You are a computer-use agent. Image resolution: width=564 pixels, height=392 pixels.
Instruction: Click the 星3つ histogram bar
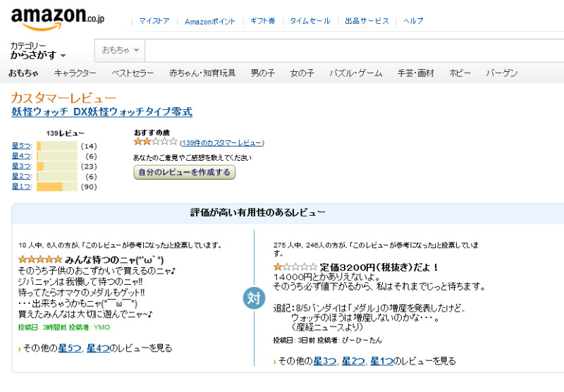(56, 166)
